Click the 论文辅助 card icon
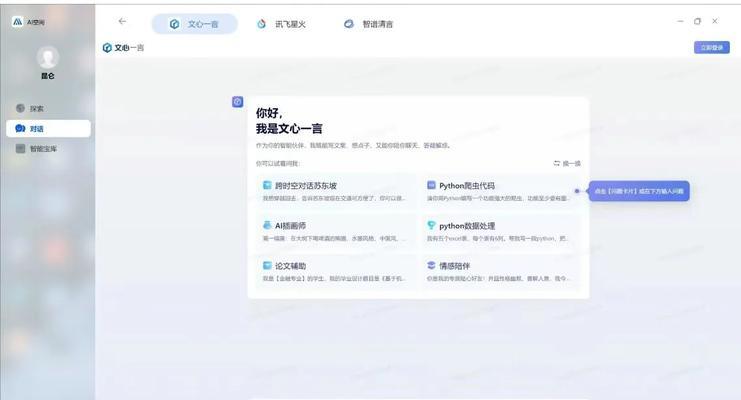Screen dimensions: 741x400 click(267, 265)
